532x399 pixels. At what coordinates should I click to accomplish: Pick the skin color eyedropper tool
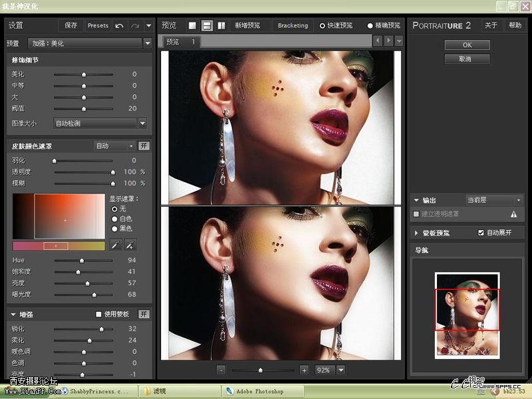tap(115, 245)
